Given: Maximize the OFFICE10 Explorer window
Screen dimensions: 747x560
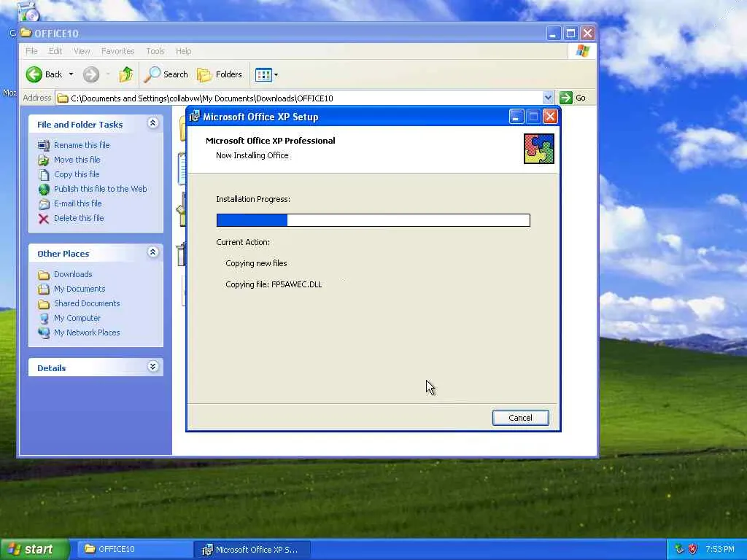Looking at the screenshot, I should pos(570,34).
